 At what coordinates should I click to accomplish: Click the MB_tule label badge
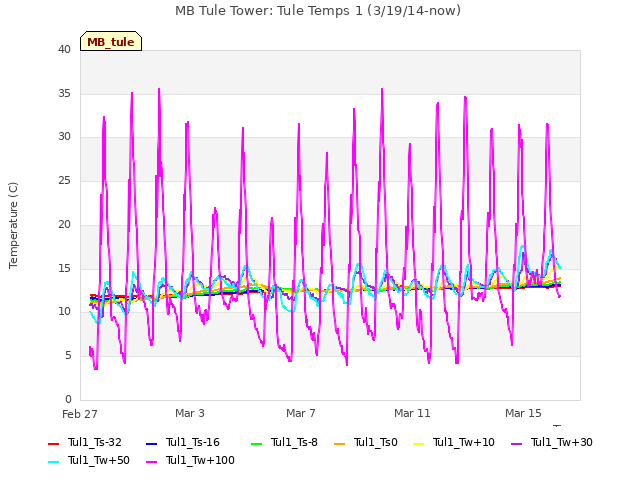point(111,41)
